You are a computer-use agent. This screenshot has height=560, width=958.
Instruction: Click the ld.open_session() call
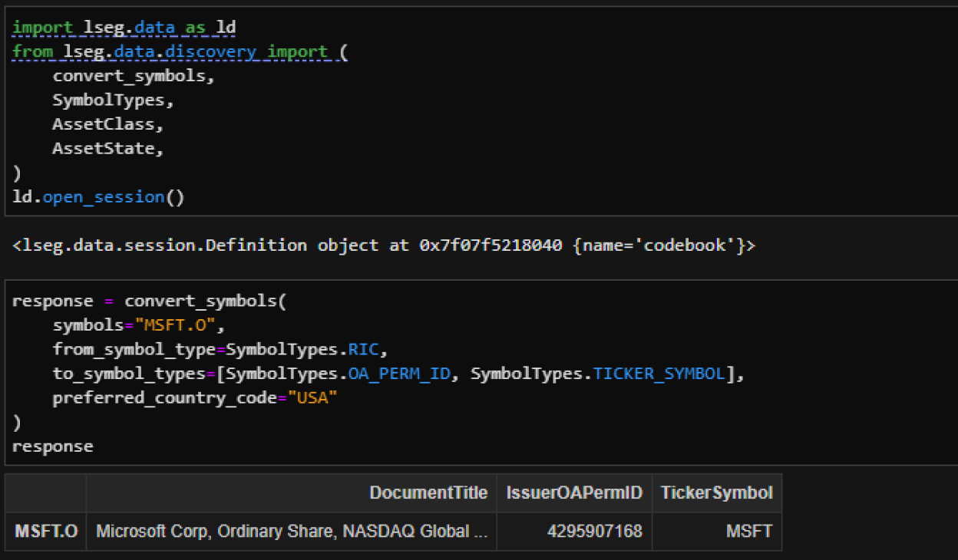[x=98, y=196]
